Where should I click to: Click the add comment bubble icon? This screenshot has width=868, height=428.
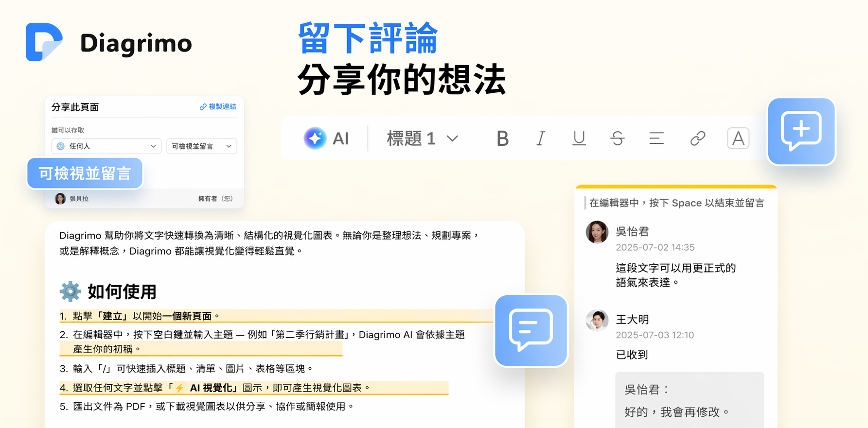[x=801, y=132]
